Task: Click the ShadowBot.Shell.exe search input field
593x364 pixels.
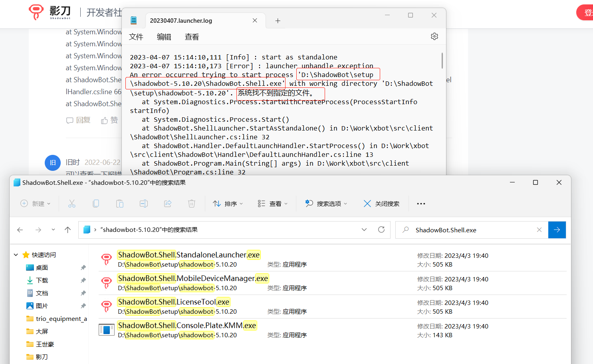Action: (x=471, y=230)
